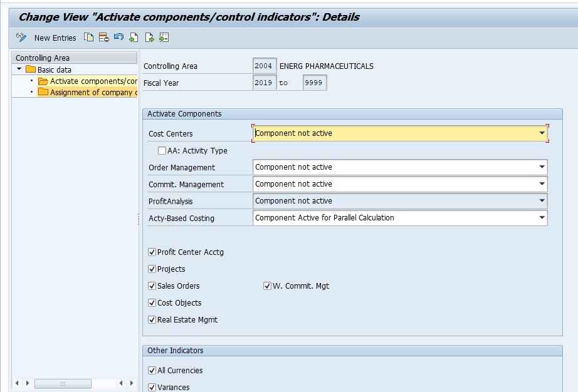Uncheck the W. Commit. Mgt checkbox
The height and width of the screenshot is (392, 578).
click(267, 286)
